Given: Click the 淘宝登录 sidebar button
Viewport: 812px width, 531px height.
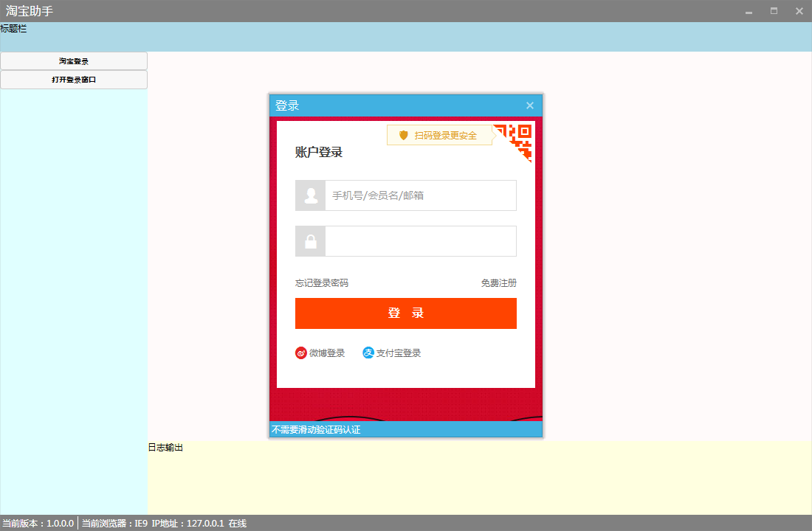Looking at the screenshot, I should point(74,61).
